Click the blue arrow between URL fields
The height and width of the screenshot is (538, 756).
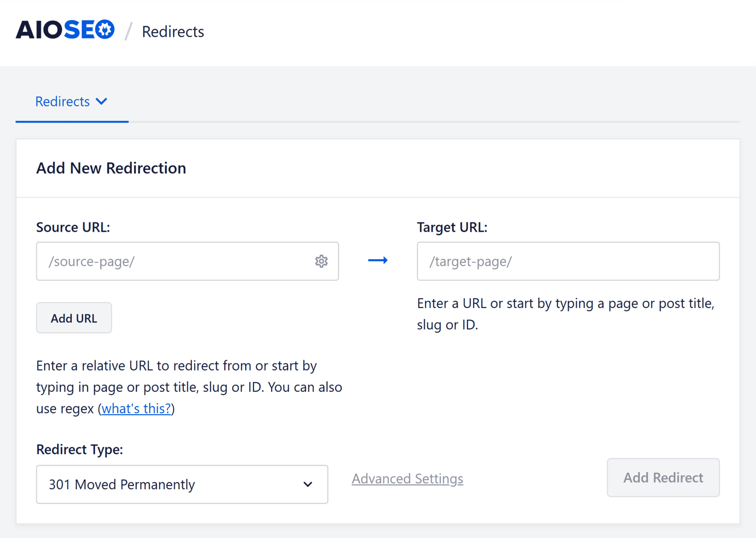[378, 260]
